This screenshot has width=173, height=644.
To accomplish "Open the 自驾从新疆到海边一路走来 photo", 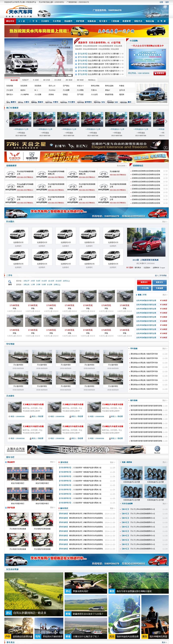I will pyautogui.click(x=34, y=594).
